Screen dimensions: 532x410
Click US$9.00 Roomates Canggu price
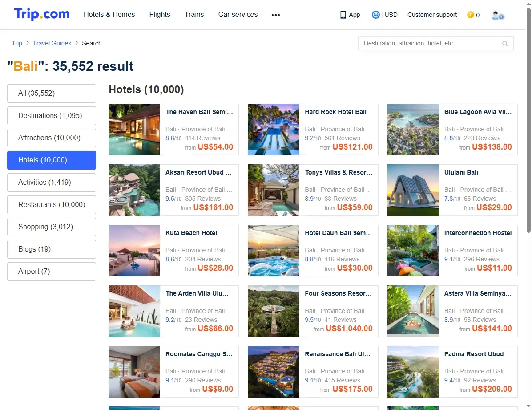[218, 389]
